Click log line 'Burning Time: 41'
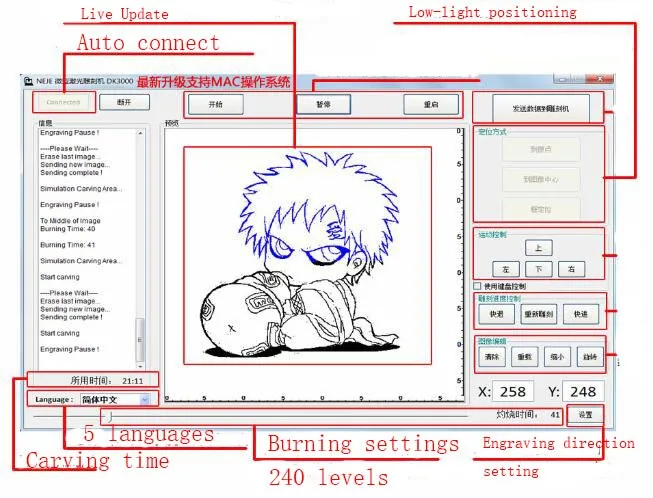The image size is (653, 498). click(68, 245)
